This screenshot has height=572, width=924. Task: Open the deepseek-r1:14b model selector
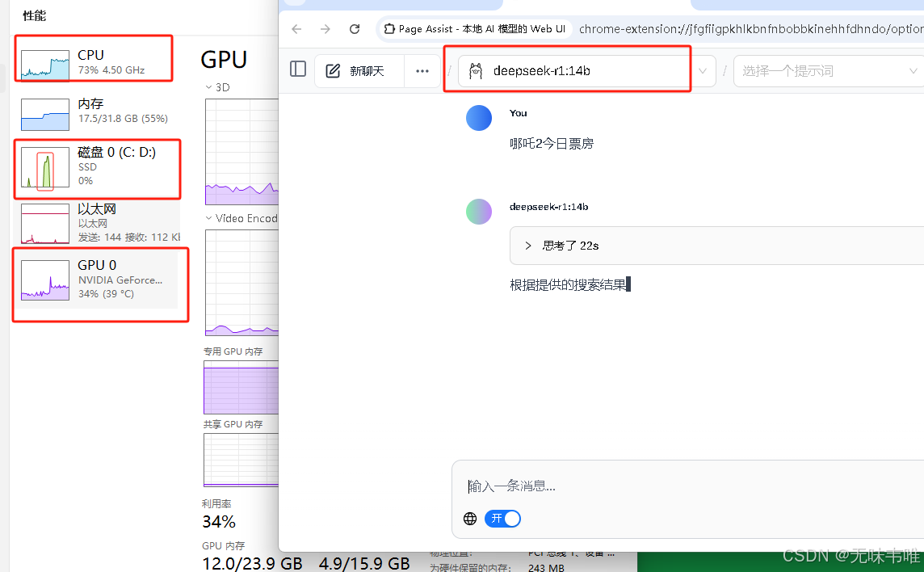586,71
